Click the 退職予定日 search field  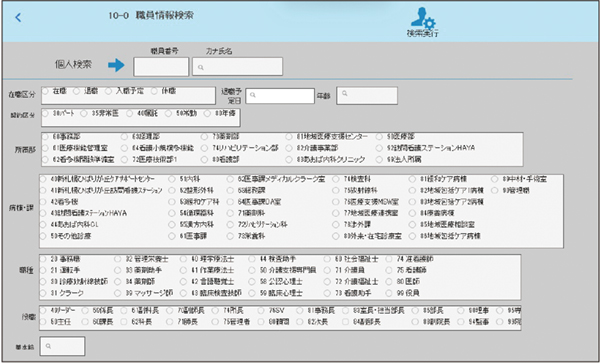(280, 96)
